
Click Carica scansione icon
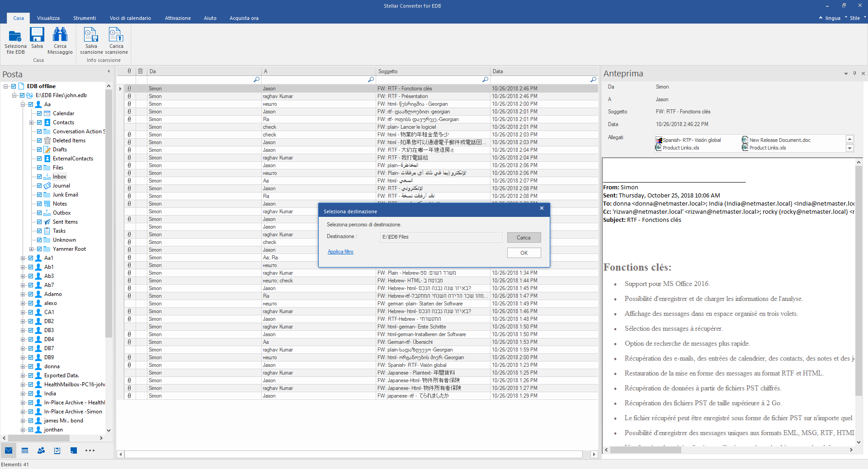tap(116, 35)
